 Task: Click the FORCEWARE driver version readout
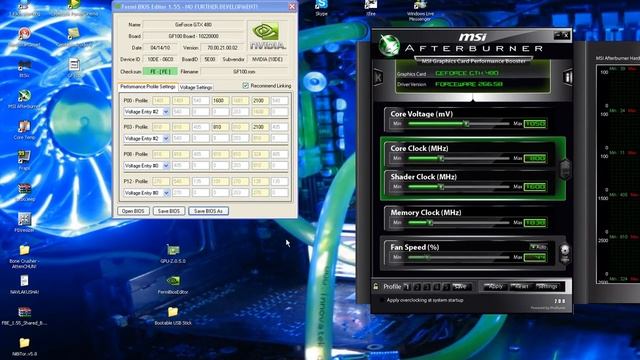pos(469,84)
